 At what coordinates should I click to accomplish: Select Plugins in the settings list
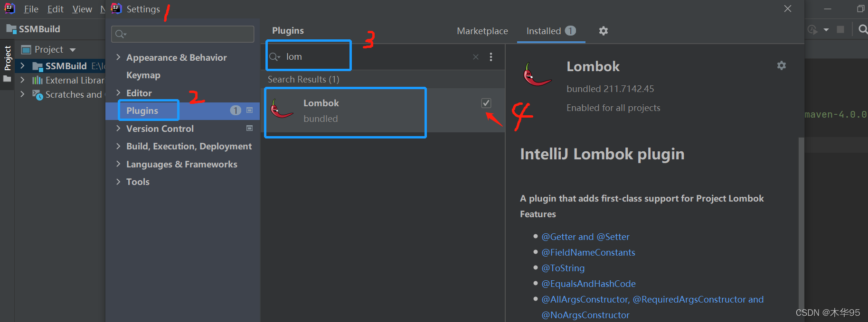point(183,110)
